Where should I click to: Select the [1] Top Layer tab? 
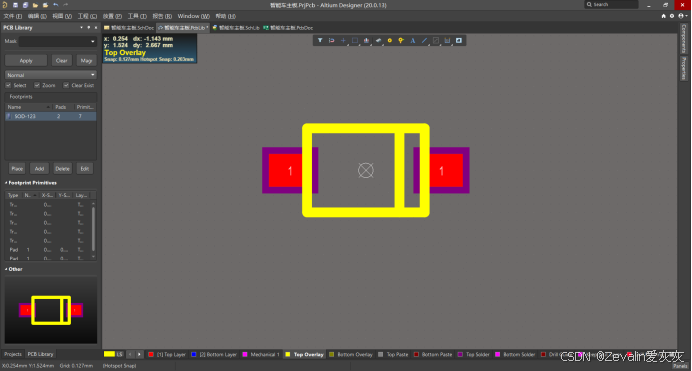tap(167, 355)
